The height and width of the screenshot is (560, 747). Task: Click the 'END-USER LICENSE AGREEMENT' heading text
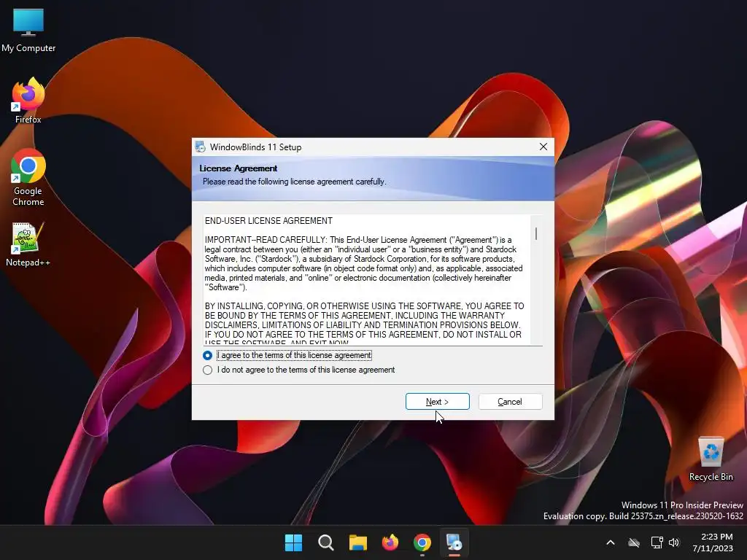268,221
